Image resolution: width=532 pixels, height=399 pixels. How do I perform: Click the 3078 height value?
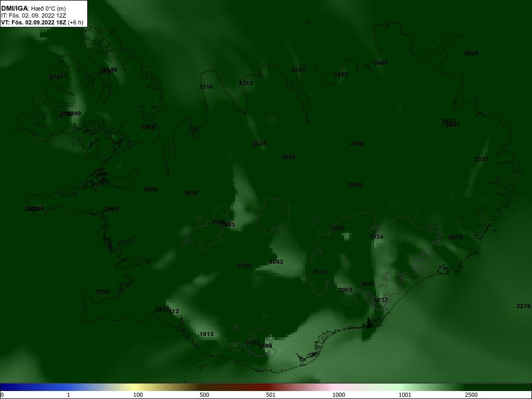click(190, 194)
